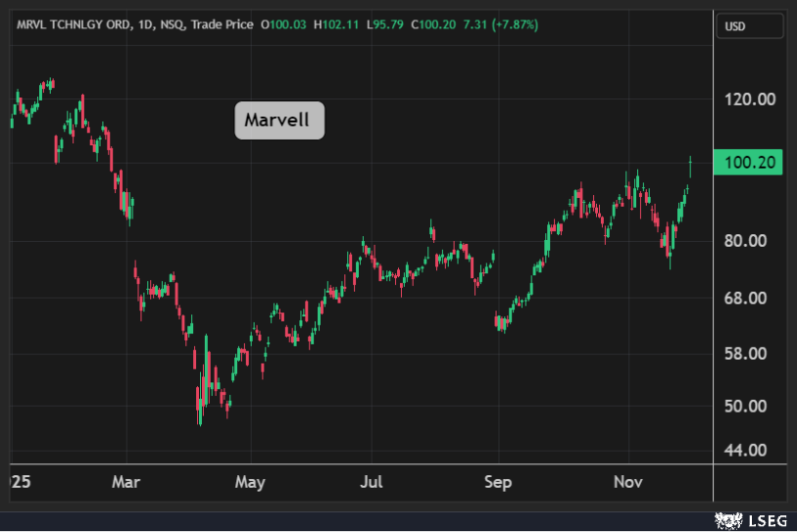The width and height of the screenshot is (797, 532).
Task: Select the Sep marker on time axis
Action: 497,482
